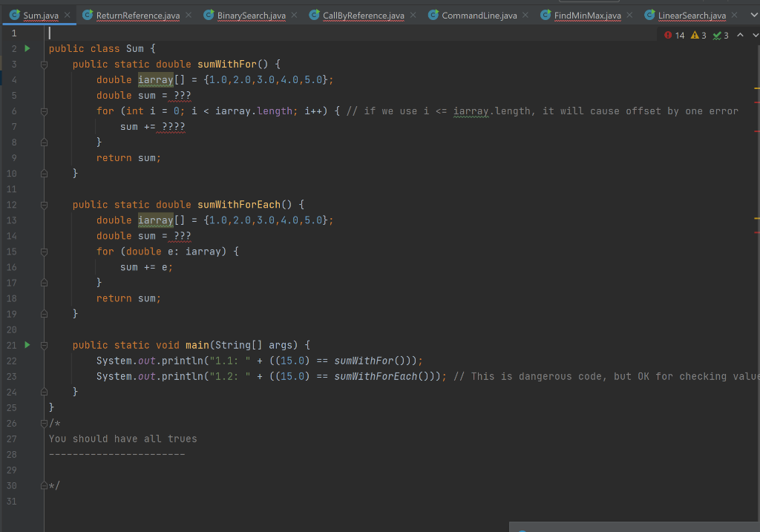Collapse the for loop at line 6
The width and height of the screenshot is (760, 532).
[44, 111]
